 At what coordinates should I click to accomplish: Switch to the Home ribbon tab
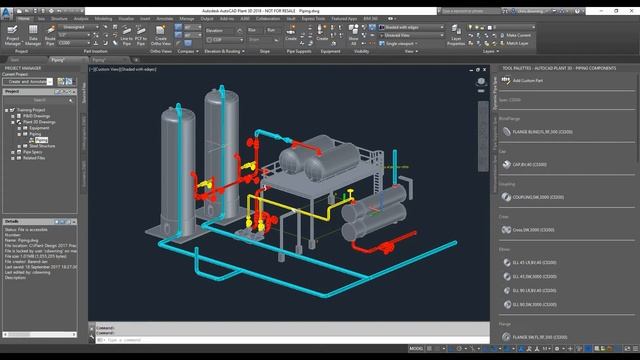point(23,19)
